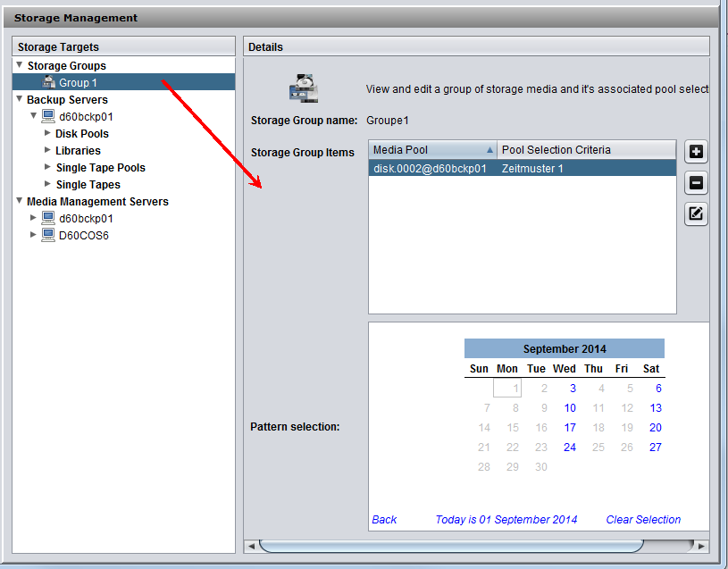
Task: Click the storage media icon in Details
Action: [304, 88]
